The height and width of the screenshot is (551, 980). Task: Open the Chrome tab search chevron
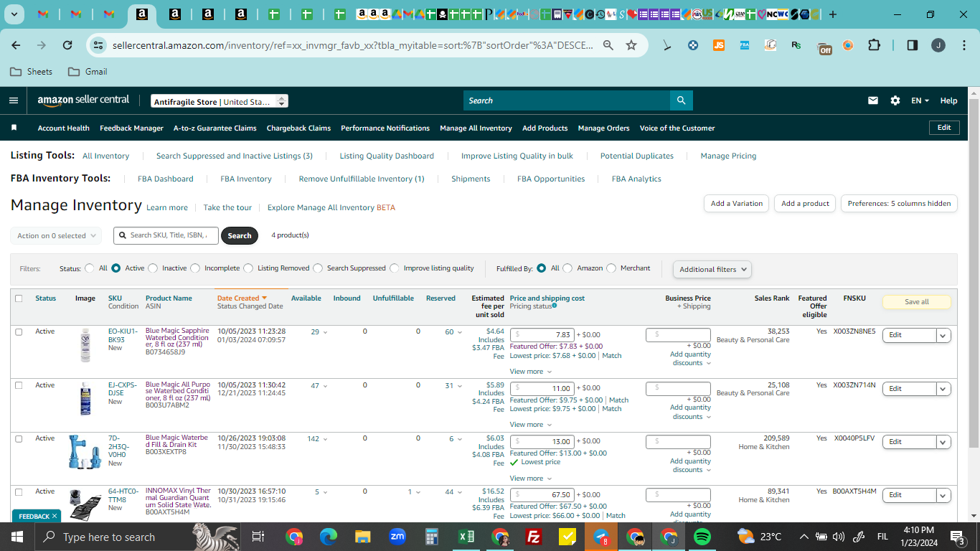pos(14,14)
